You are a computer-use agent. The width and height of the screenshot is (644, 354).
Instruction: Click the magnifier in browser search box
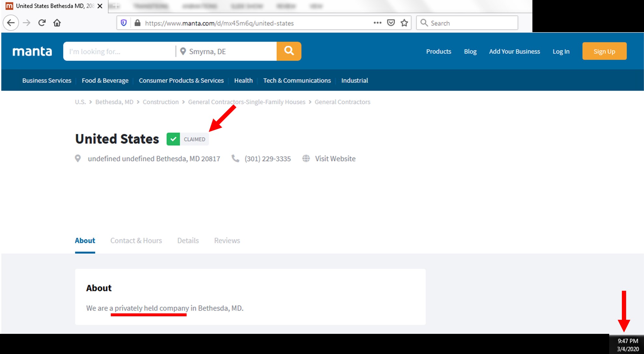pyautogui.click(x=424, y=23)
